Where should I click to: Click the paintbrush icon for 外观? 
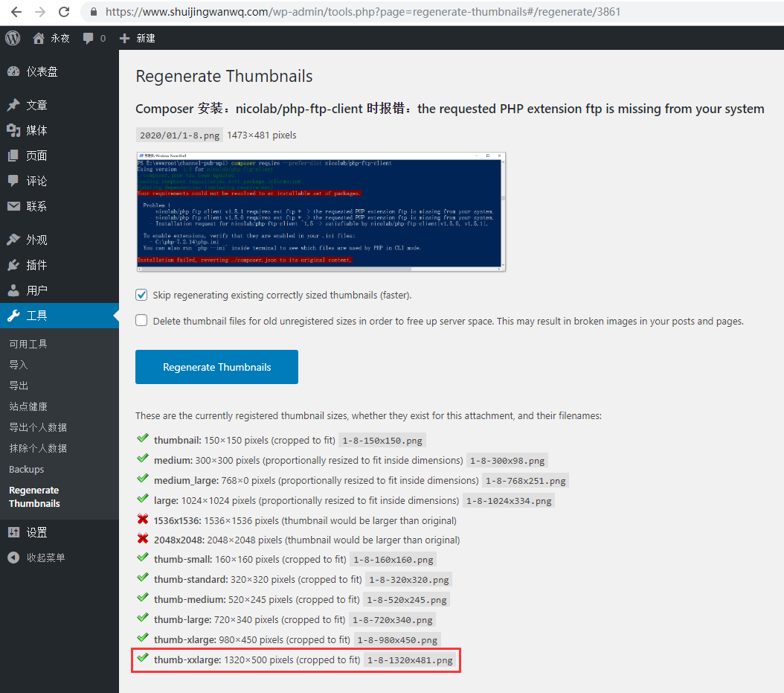point(13,240)
